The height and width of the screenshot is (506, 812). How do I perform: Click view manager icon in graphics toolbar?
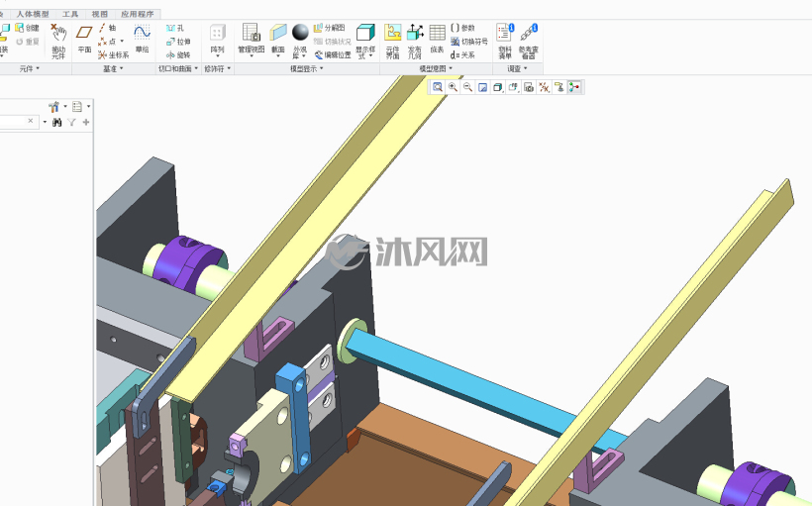528,87
